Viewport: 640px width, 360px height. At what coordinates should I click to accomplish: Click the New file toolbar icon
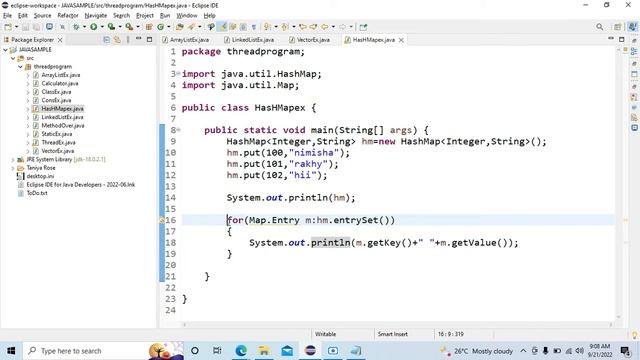[8, 27]
